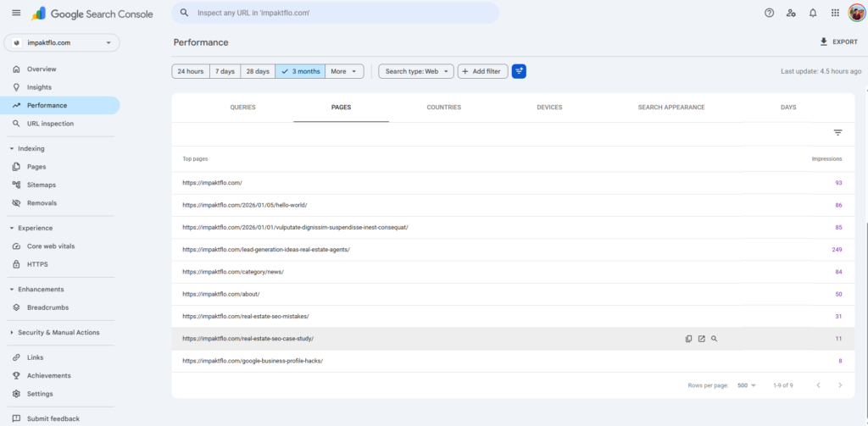Open the Rows per page 500 dropdown
Image resolution: width=868 pixels, height=426 pixels.
coord(747,385)
